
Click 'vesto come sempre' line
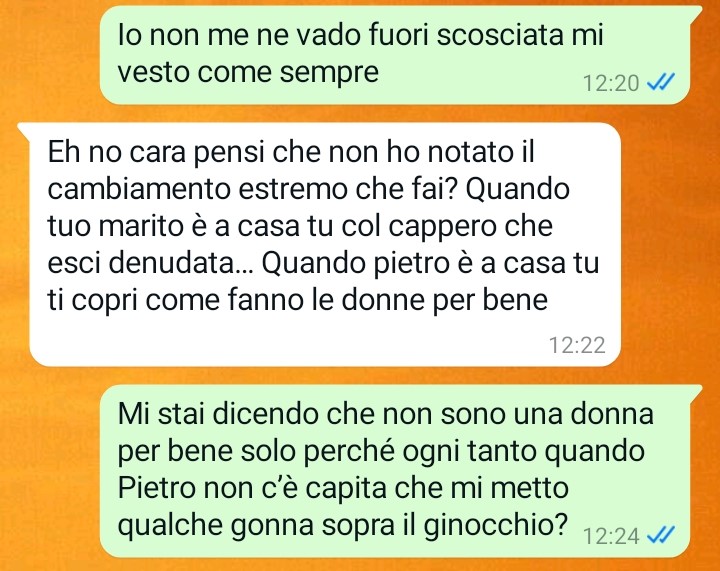248,73
